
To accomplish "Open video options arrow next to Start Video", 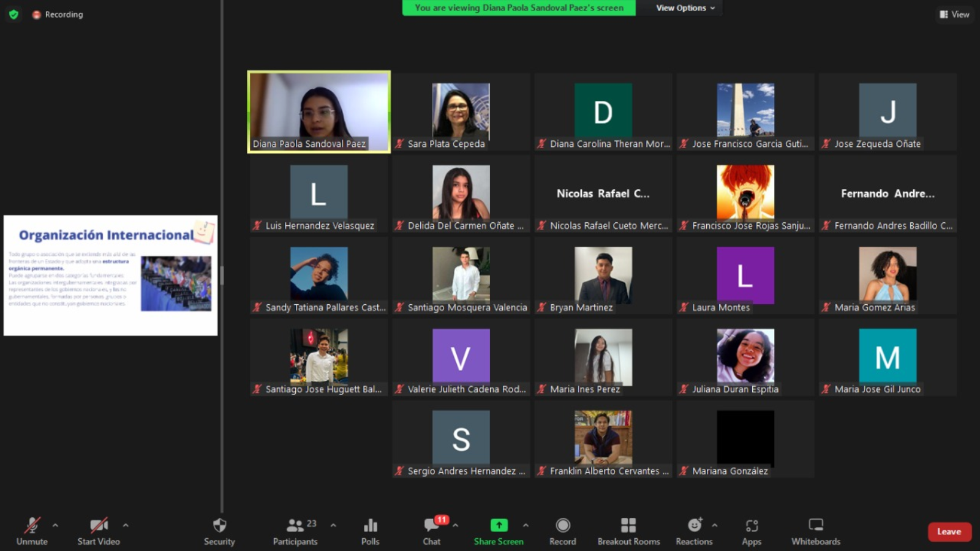I will [126, 525].
